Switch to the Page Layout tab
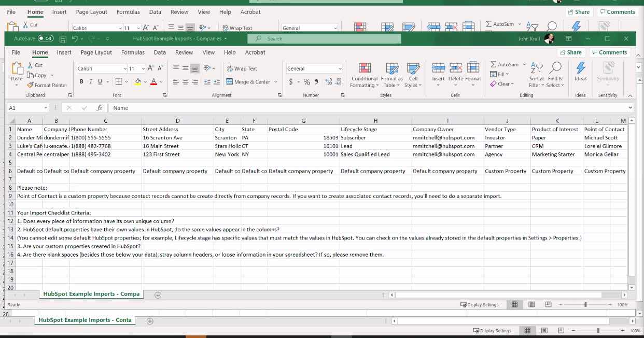 click(x=96, y=52)
